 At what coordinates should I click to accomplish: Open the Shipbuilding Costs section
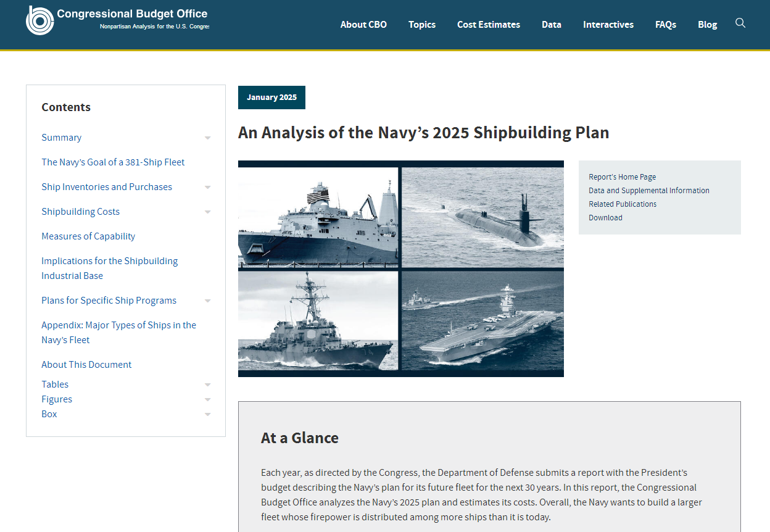[80, 212]
